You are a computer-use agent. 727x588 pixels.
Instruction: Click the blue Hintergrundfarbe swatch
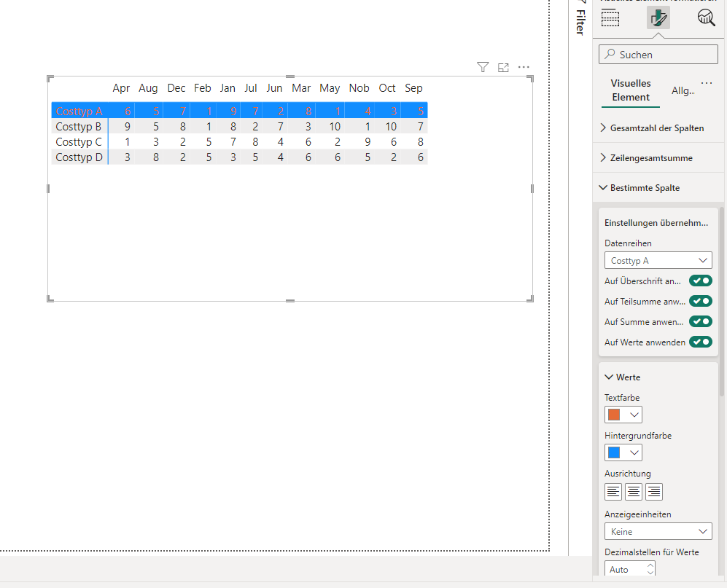coord(614,452)
